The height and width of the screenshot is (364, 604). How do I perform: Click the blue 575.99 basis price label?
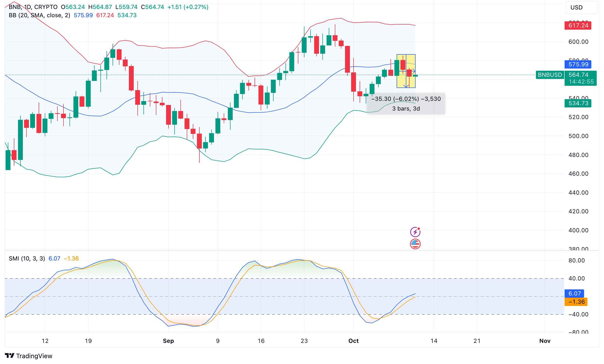coord(578,64)
